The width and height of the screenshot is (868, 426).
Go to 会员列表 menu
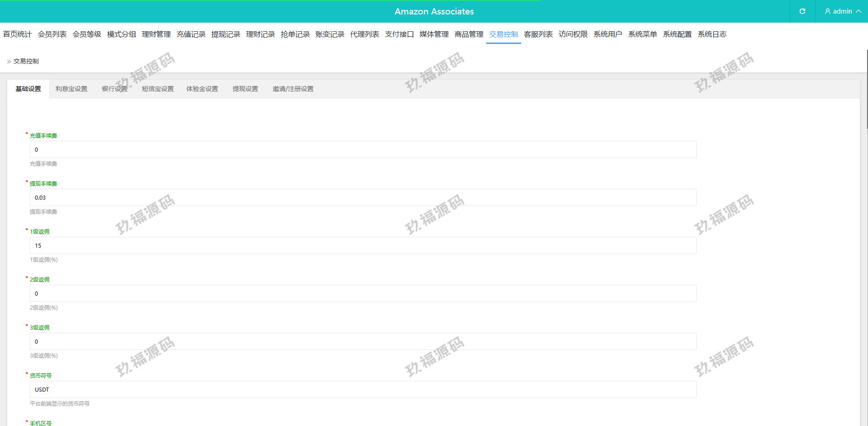coord(52,34)
